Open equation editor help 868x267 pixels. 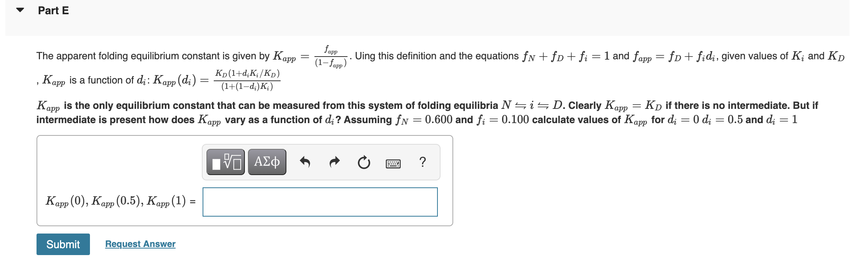423,163
